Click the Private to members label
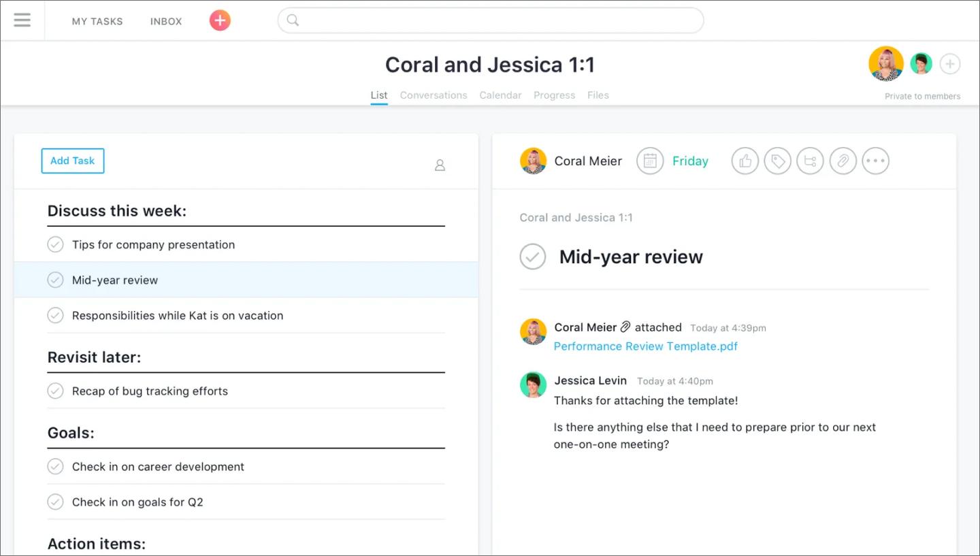 [923, 97]
